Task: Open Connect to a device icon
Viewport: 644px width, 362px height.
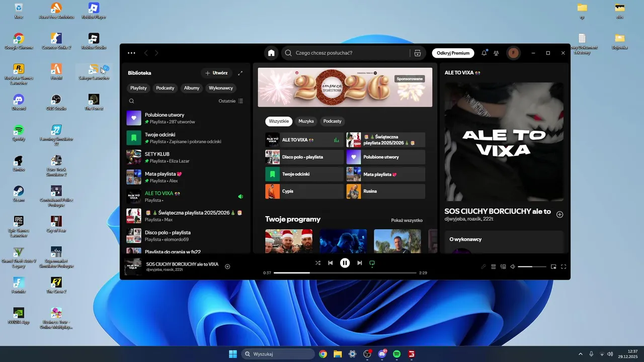Action: [503, 266]
